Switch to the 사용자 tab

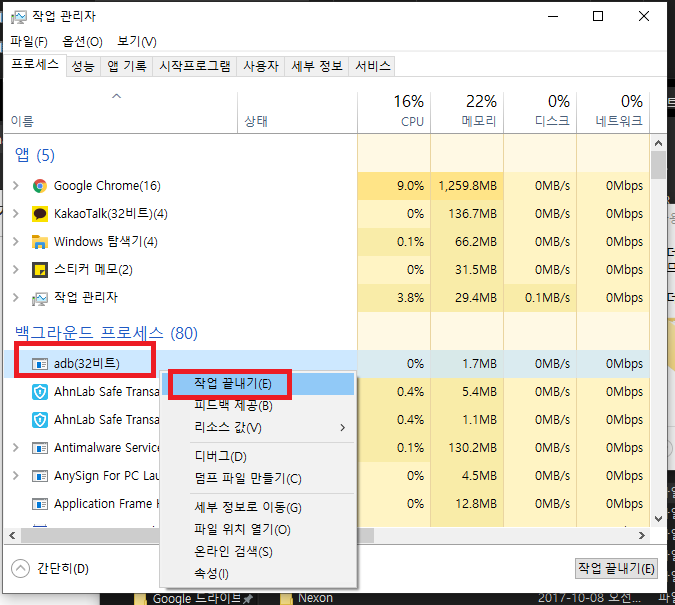(x=261, y=66)
